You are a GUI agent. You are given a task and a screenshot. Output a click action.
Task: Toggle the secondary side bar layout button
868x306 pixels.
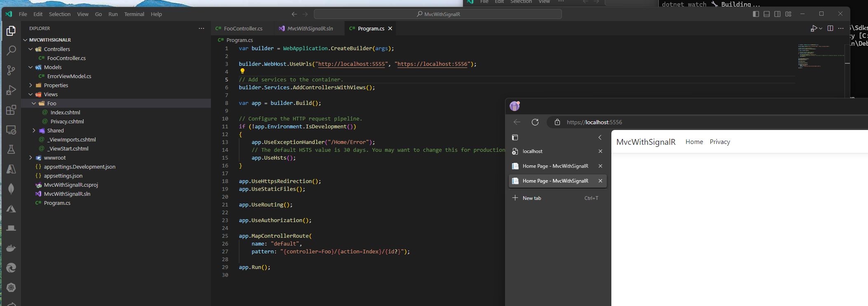coord(777,14)
